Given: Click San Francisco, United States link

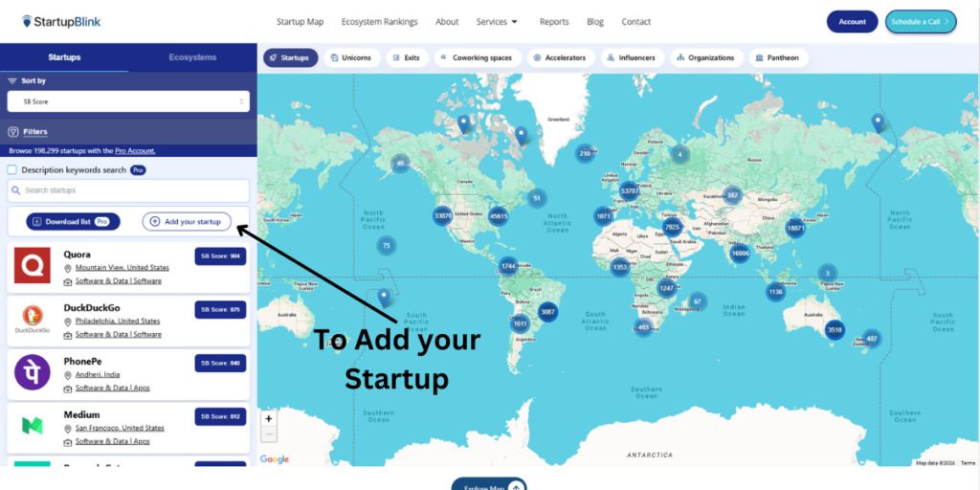Looking at the screenshot, I should coord(120,428).
